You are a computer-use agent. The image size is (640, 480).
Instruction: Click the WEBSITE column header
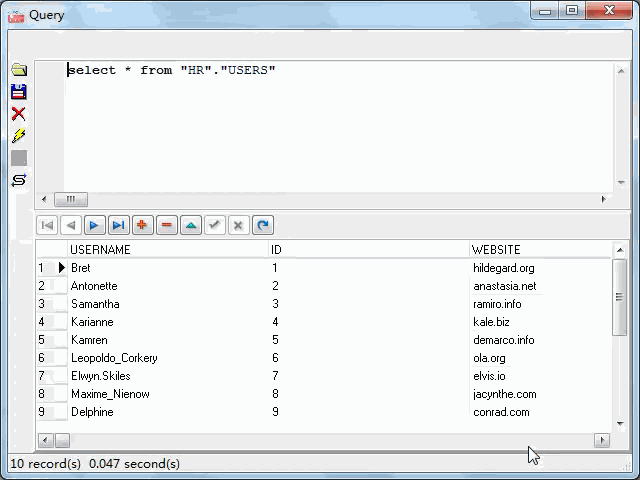496,249
